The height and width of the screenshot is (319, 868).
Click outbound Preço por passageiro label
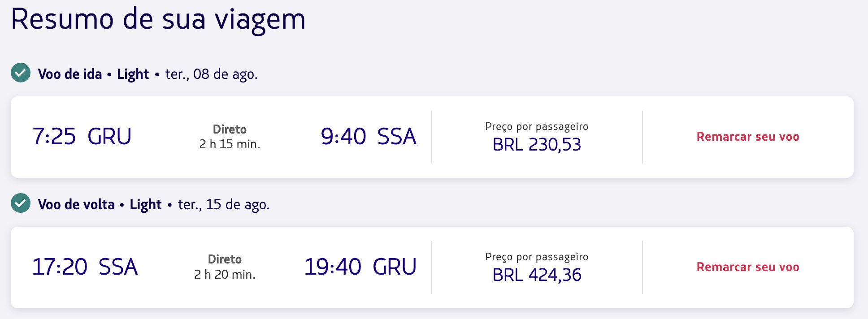(x=537, y=127)
